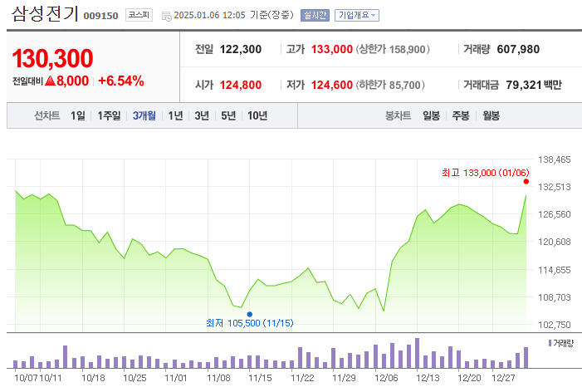Click the 최고 133,000 (01/06) label
The width and height of the screenshot is (582, 392).
point(485,173)
